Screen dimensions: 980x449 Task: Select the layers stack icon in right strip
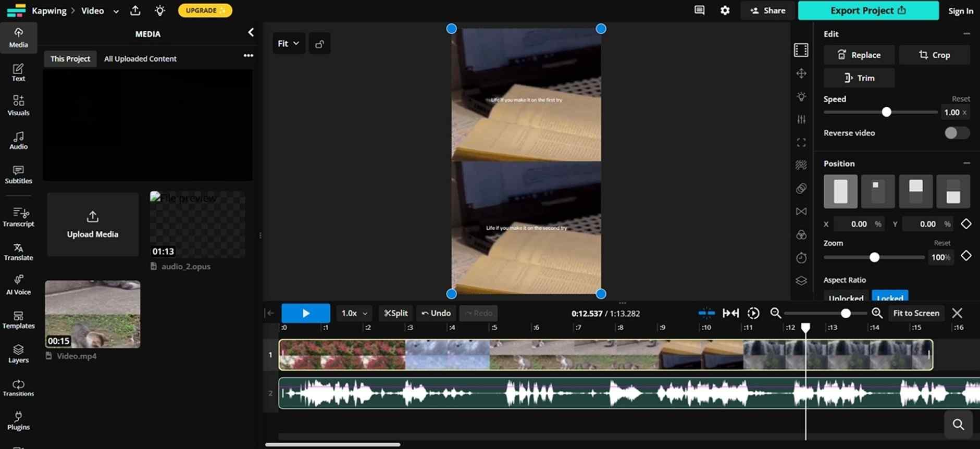pos(801,281)
